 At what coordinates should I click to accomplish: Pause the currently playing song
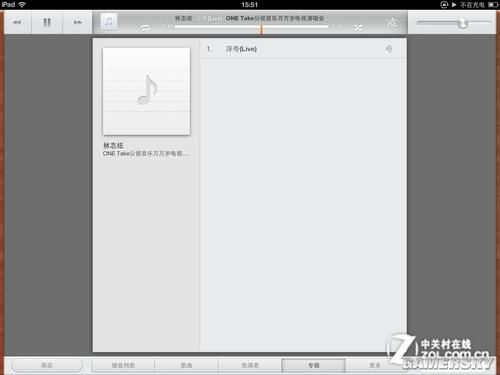[47, 22]
